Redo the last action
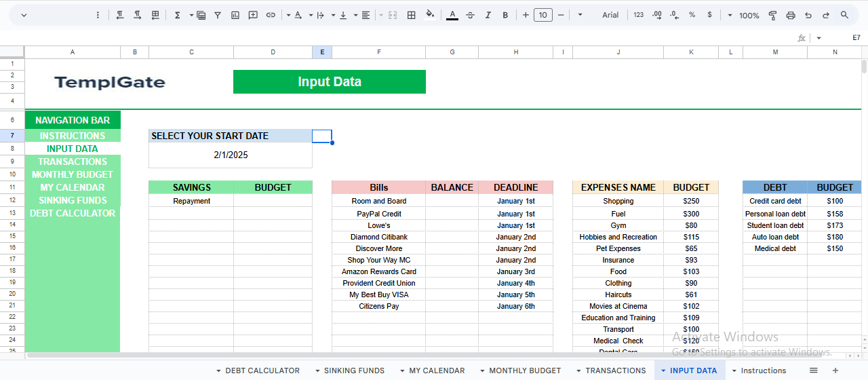This screenshot has height=380, width=868. click(x=825, y=15)
